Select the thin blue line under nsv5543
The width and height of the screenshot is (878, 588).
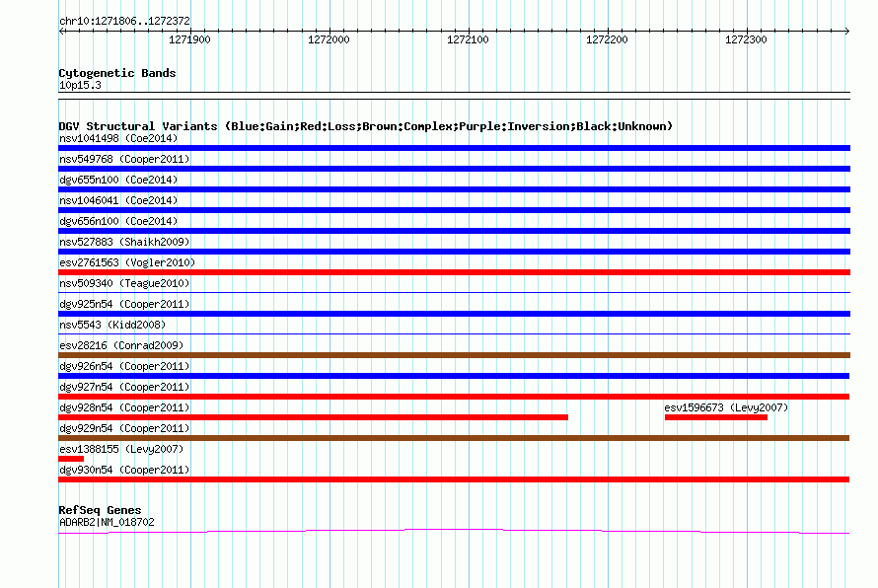pos(454,333)
